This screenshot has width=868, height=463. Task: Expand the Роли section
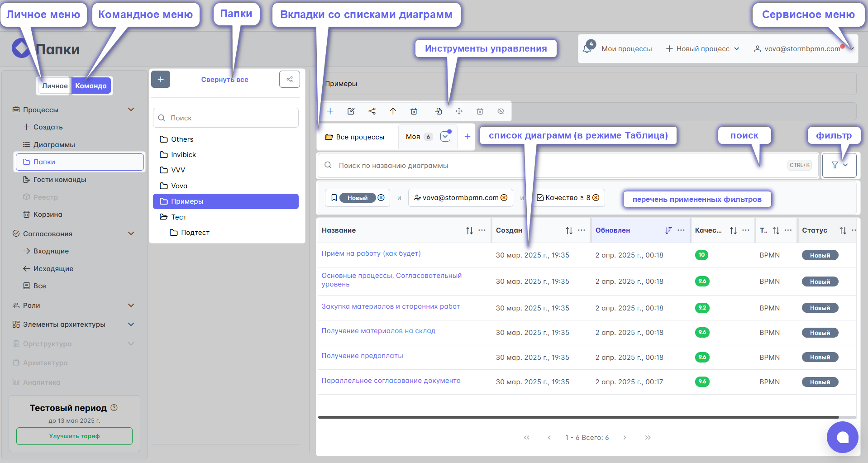(x=131, y=305)
